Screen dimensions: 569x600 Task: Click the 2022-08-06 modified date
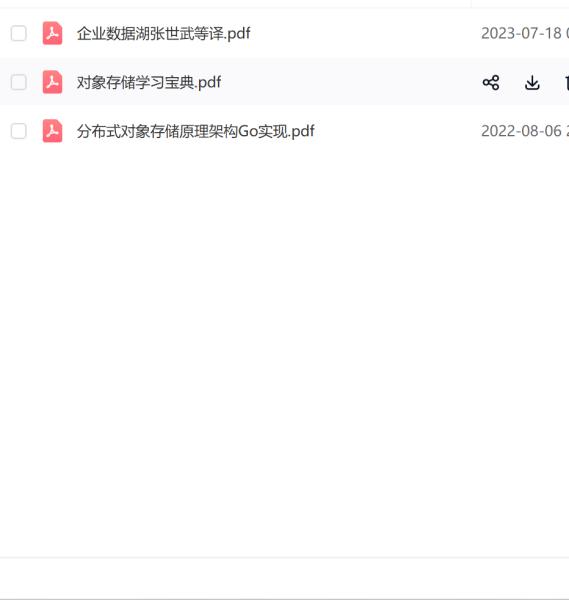pyautogui.click(x=521, y=131)
